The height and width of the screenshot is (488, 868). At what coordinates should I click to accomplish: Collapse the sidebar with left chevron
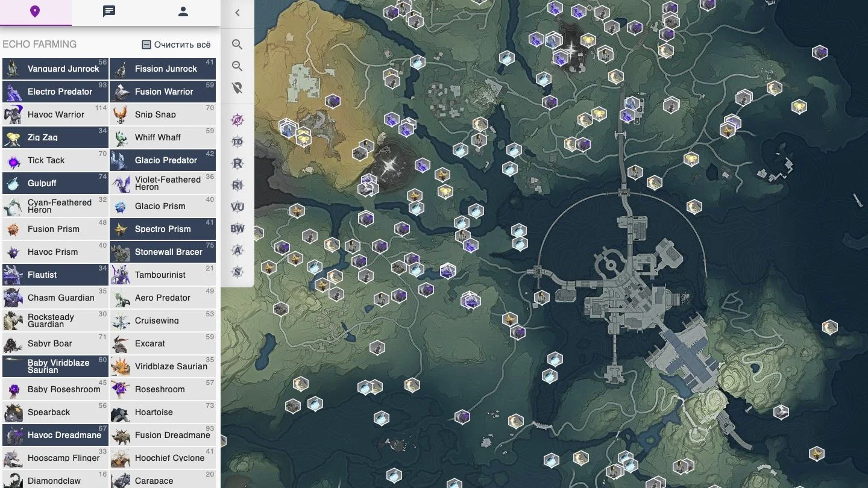[237, 13]
